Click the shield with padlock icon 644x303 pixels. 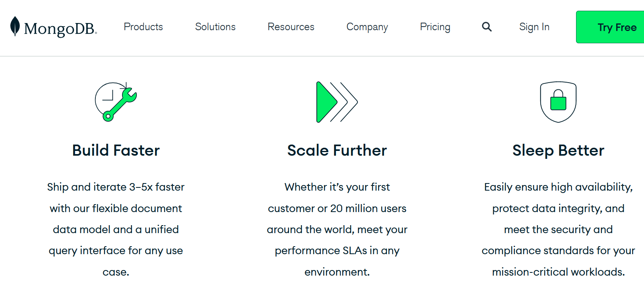coord(558,102)
